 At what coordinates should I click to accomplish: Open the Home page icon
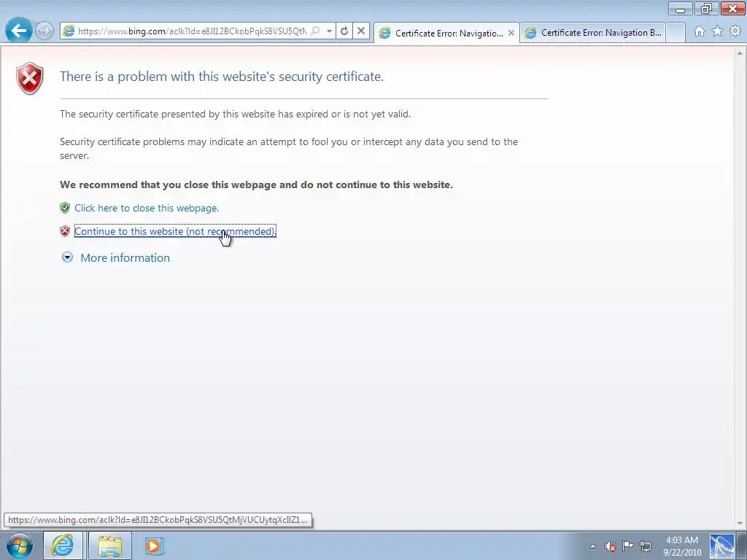700,31
